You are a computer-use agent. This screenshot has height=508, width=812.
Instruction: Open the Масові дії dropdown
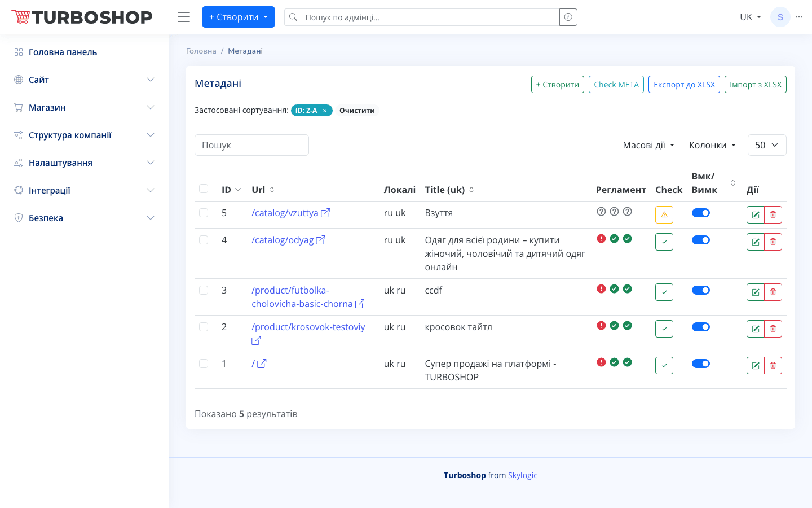point(648,145)
